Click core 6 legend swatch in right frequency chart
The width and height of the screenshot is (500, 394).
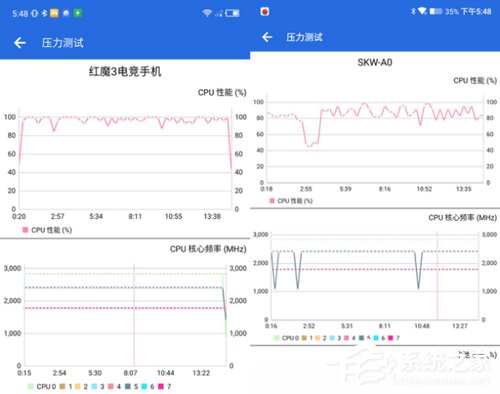pyautogui.click(x=376, y=338)
